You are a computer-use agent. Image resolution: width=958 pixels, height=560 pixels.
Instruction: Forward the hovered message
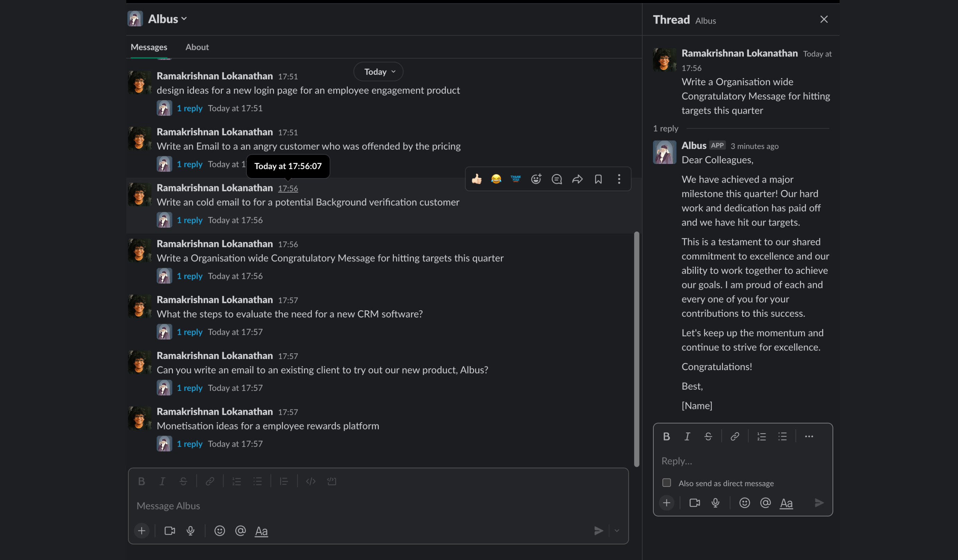[x=577, y=179]
